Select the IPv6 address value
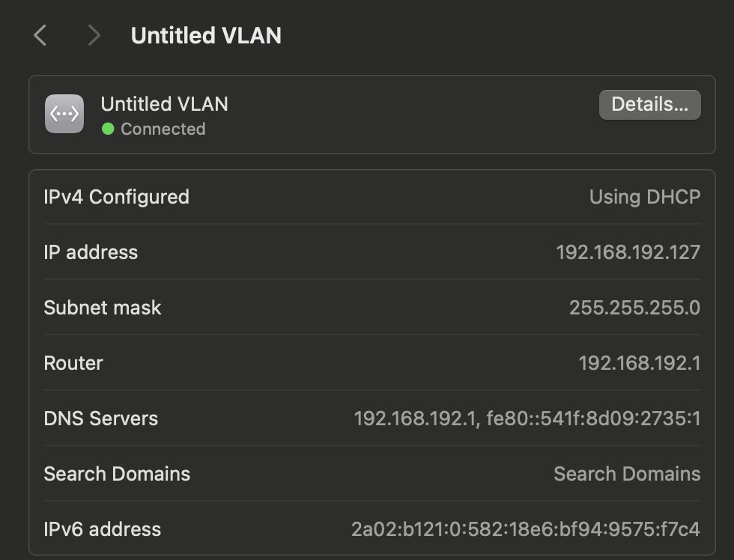This screenshot has height=560, width=734. pyautogui.click(x=525, y=529)
